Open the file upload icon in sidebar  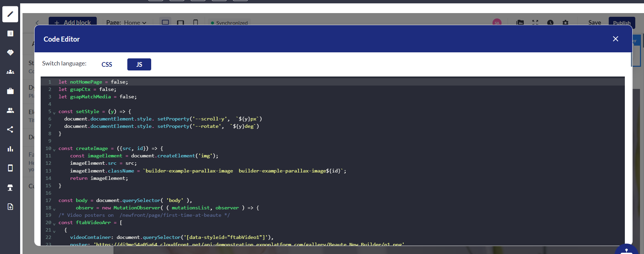(10, 207)
